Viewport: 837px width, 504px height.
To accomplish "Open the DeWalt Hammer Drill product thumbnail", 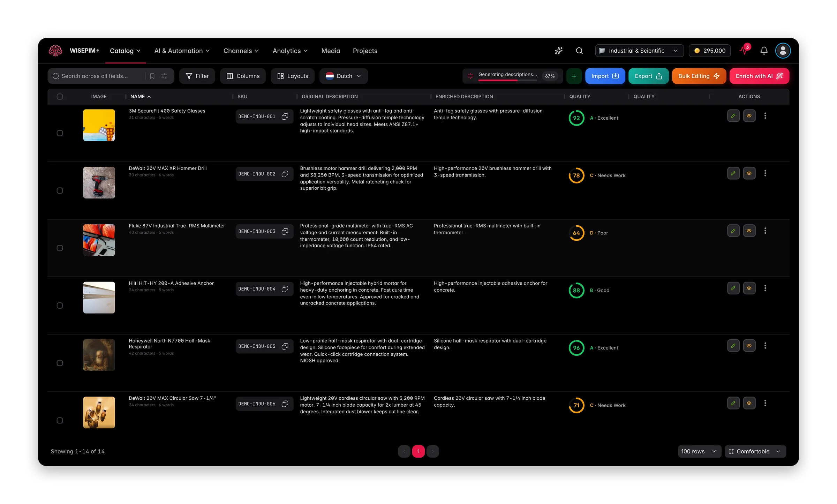I will pyautogui.click(x=99, y=182).
